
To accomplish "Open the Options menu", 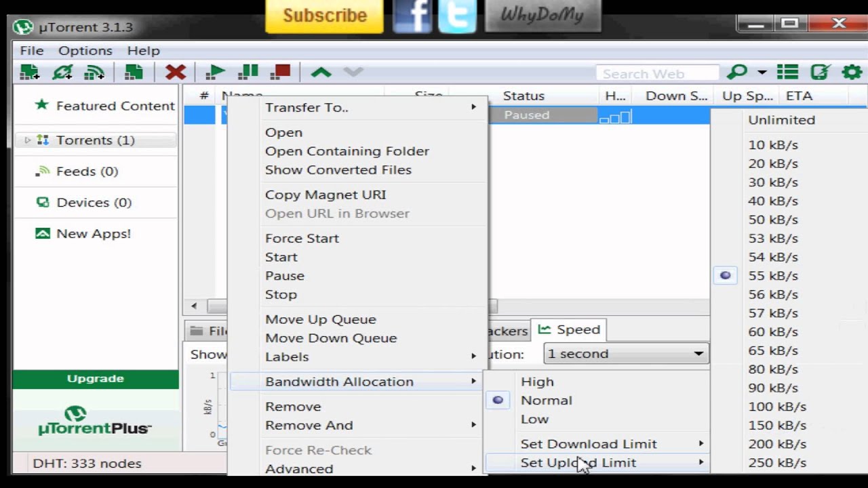I will [x=85, y=51].
